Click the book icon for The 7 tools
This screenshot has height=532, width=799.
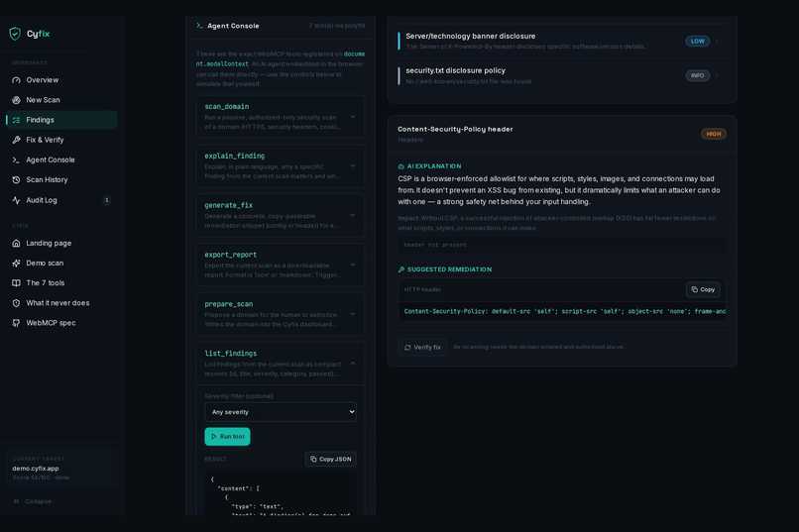(x=16, y=283)
